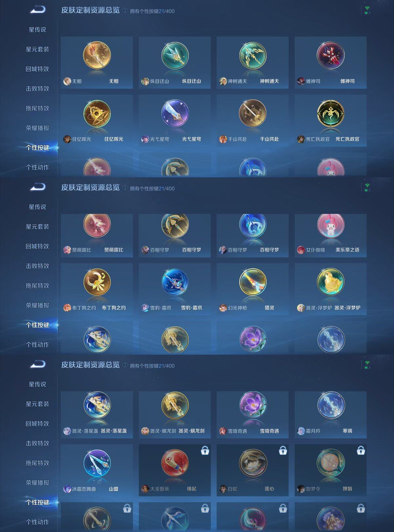Screen dimensions: 394x532
Task: Choose the 神树通天 custom key icon
Action: click(253, 55)
